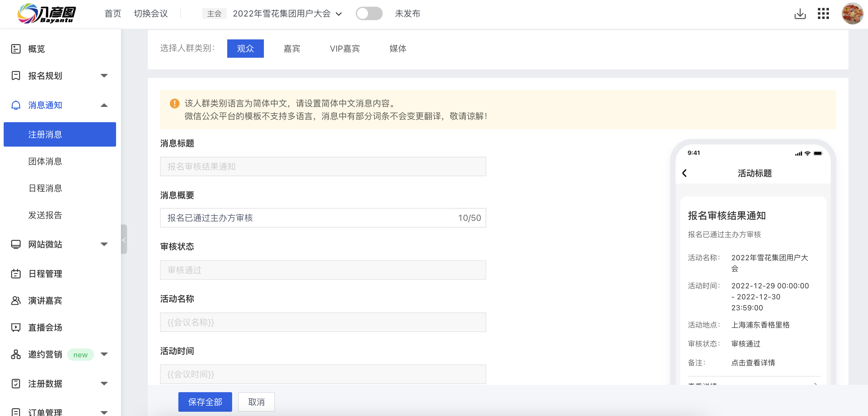
Task: Click the 审核状态 input field
Action: pos(323,270)
